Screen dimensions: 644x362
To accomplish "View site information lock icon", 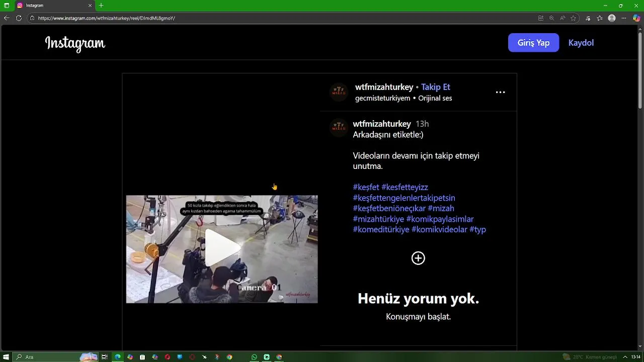I will tap(32, 18).
